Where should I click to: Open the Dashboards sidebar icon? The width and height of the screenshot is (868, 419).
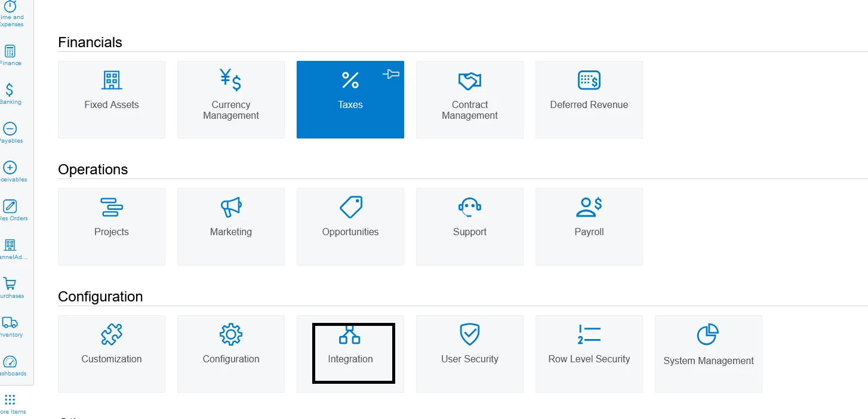coord(10,363)
